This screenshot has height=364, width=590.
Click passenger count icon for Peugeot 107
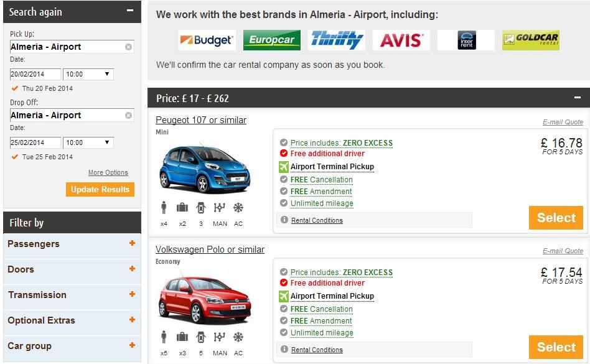click(x=164, y=207)
